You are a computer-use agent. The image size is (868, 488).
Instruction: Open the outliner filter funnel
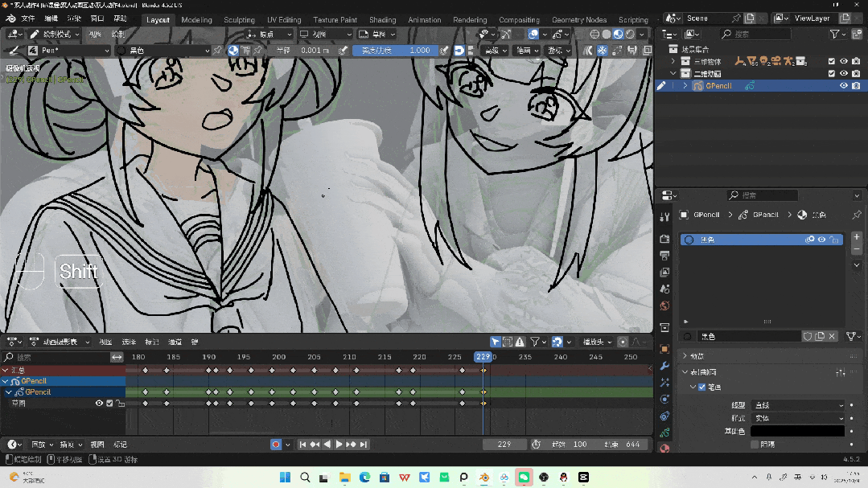click(x=835, y=35)
